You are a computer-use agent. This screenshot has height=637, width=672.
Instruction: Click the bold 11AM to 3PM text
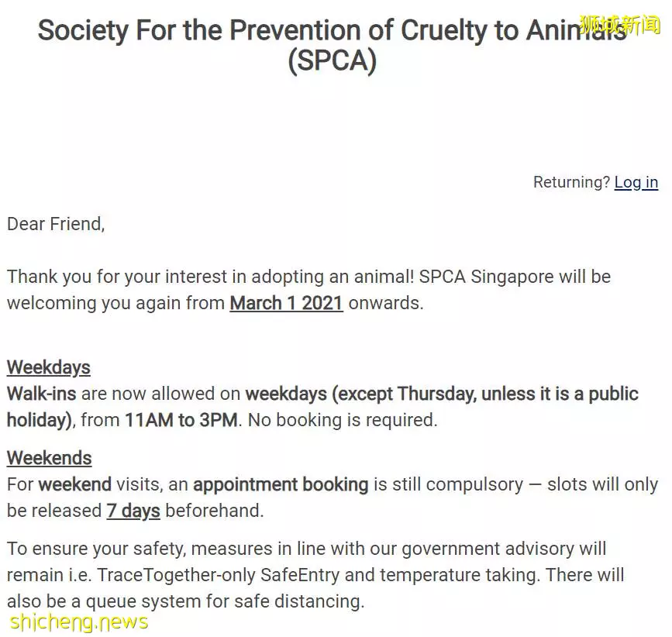point(181,420)
